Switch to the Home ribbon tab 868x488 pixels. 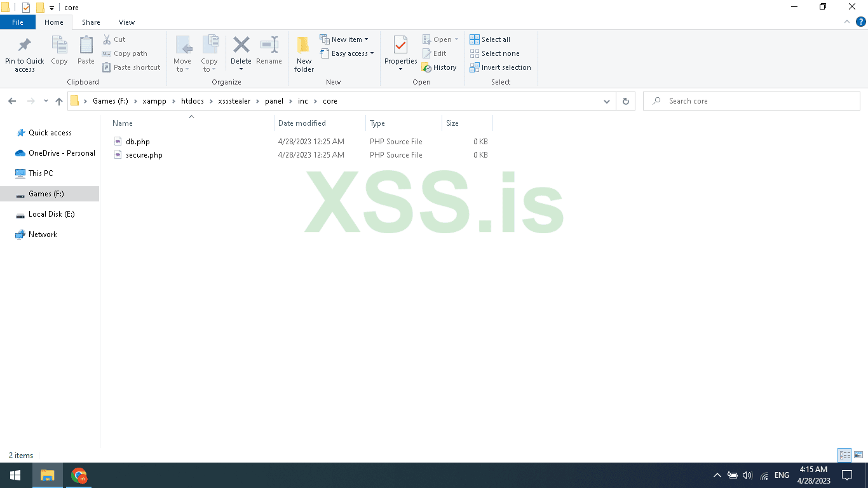point(54,22)
